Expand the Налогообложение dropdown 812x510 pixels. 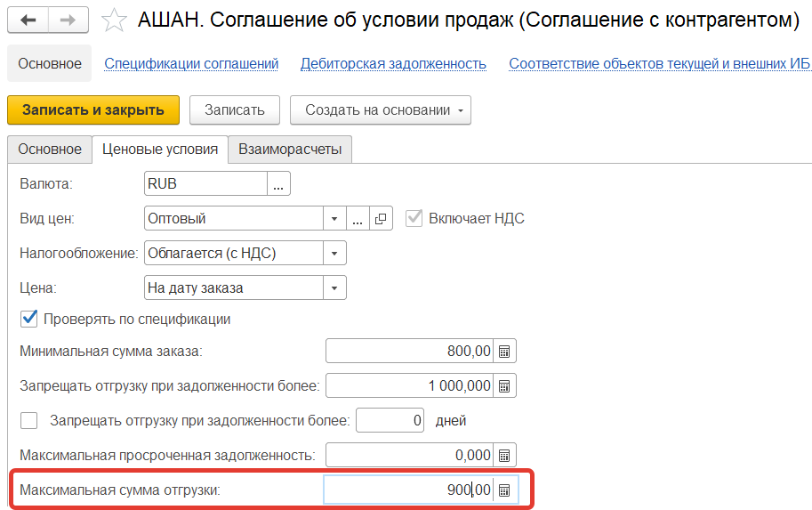(x=334, y=253)
